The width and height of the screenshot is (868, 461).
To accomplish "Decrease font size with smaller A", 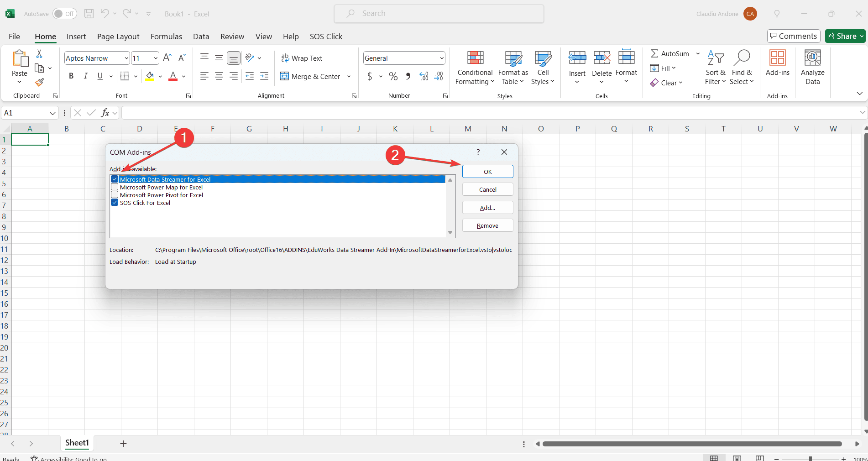I will coord(182,58).
